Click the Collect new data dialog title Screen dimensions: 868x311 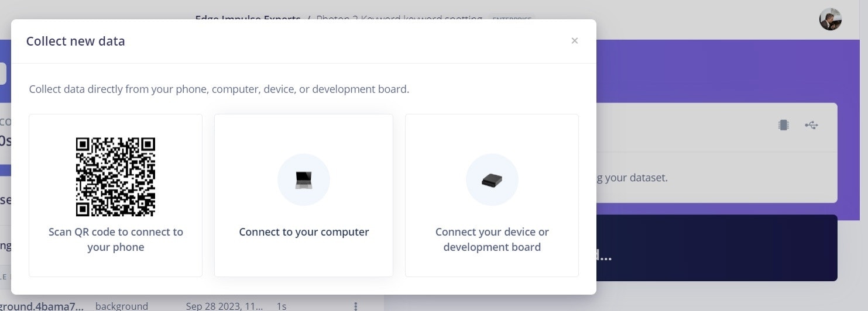point(76,41)
